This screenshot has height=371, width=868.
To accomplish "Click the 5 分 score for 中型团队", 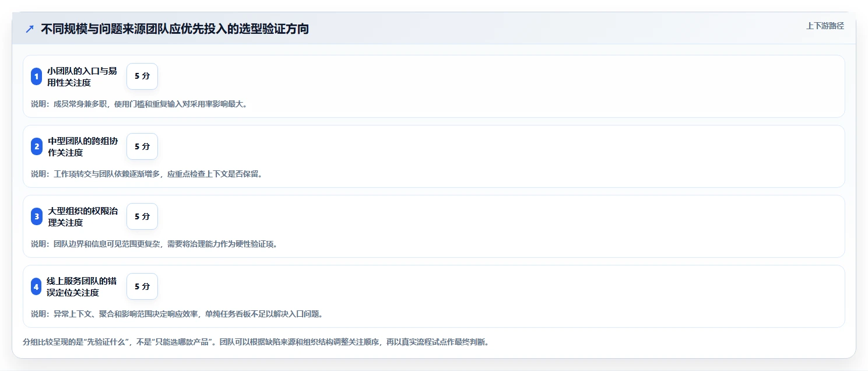I will click(142, 146).
